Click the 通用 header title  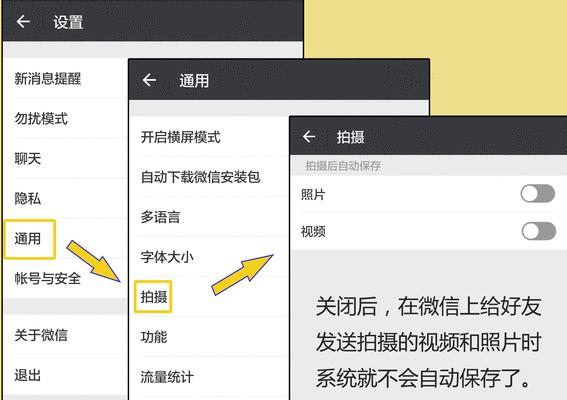point(194,80)
